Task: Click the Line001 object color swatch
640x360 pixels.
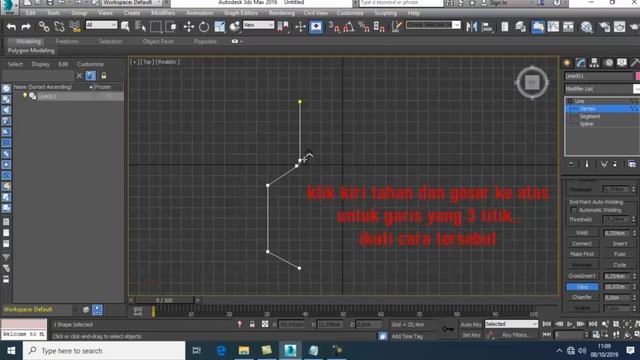Action: [x=637, y=76]
